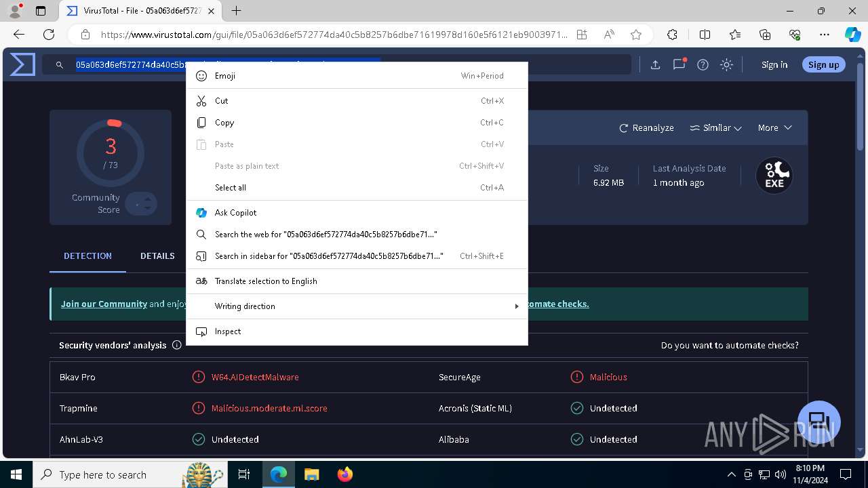Switch to the DETECTION tab

pos(87,256)
